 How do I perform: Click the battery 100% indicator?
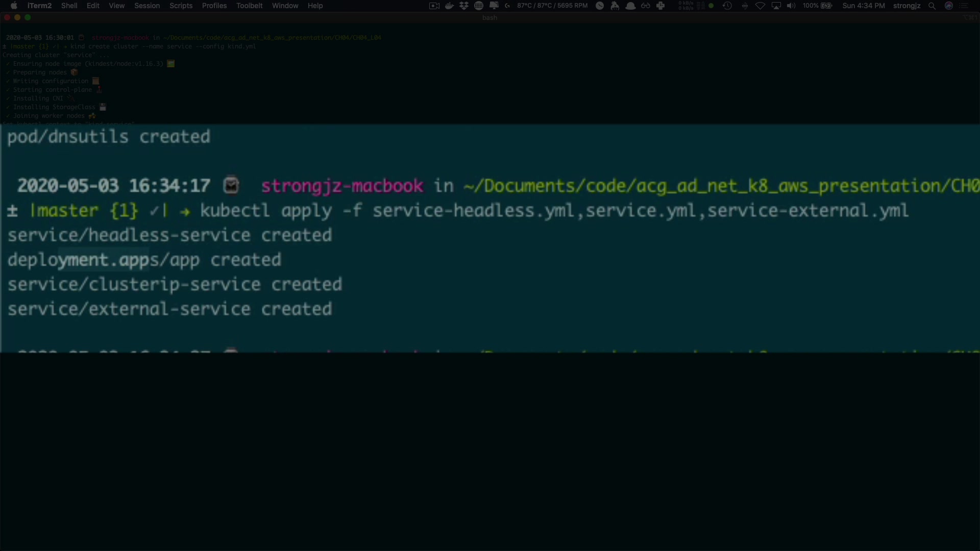click(x=817, y=6)
